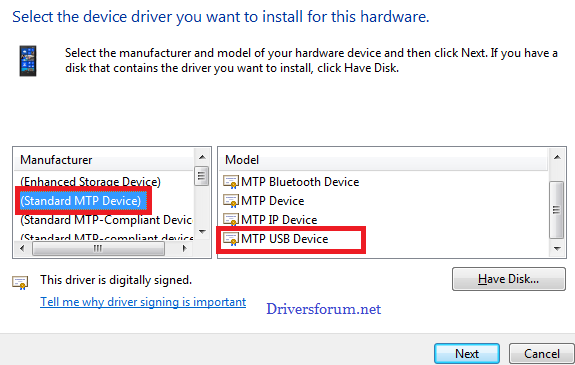Viewport: 575px width, 365px height.
Task: Click the MTP Device certificate icon
Action: [231, 201]
